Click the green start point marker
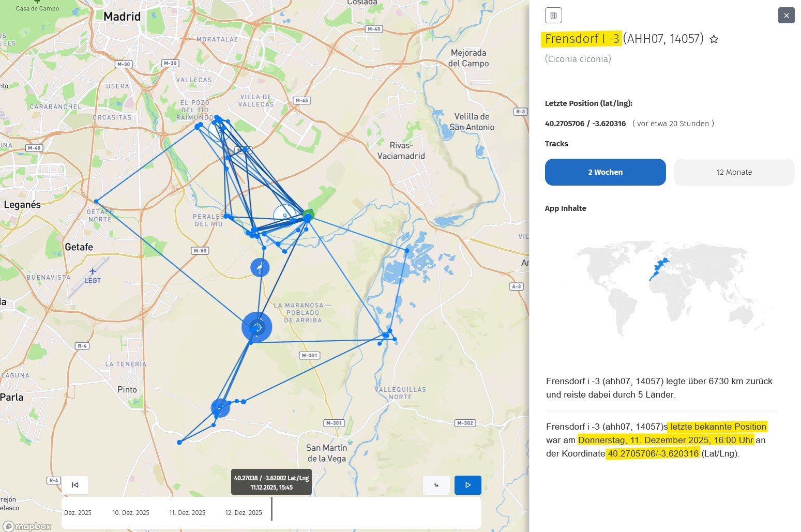The width and height of the screenshot is (801, 532). 309,214
